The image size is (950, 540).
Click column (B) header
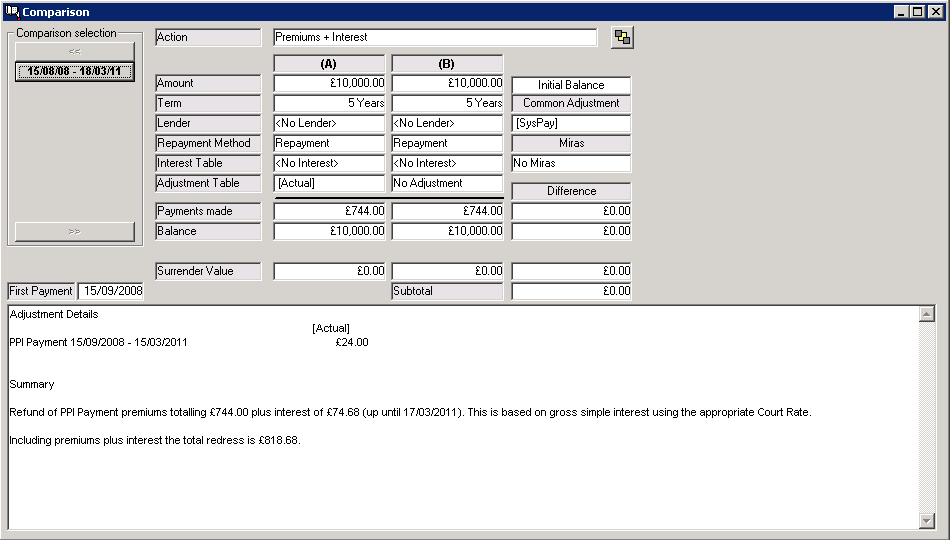[x=447, y=64]
